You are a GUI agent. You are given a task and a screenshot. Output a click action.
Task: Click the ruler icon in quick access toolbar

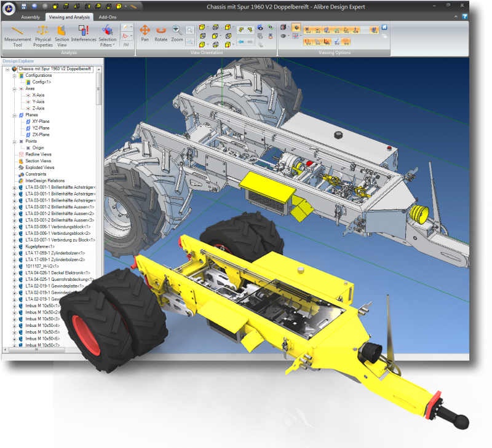tap(133, 7)
